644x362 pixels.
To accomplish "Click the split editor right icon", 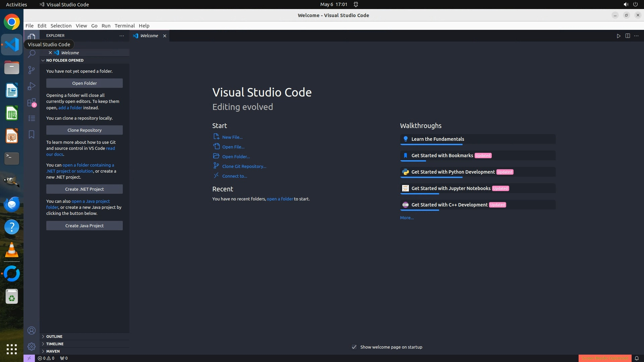I will coord(628,36).
